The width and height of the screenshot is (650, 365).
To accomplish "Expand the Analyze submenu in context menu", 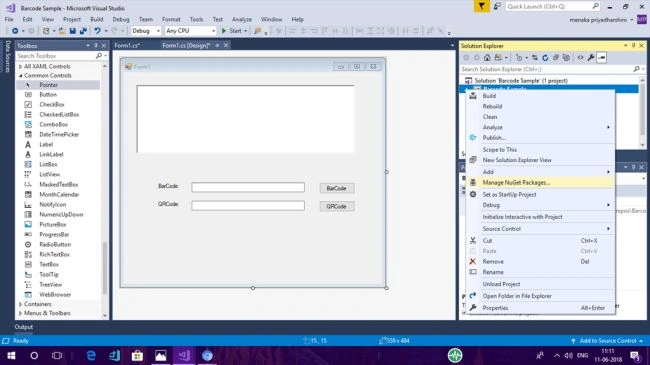I will (x=540, y=127).
